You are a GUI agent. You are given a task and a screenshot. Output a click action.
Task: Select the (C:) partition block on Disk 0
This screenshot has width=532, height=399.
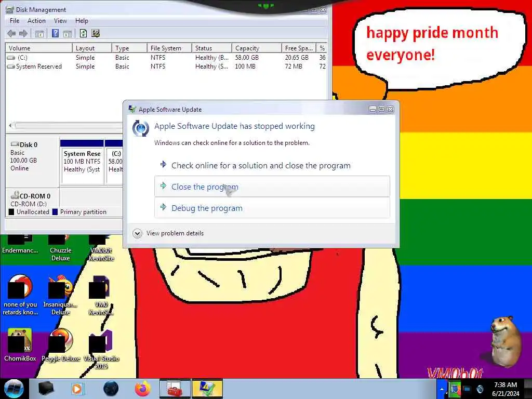(114, 162)
